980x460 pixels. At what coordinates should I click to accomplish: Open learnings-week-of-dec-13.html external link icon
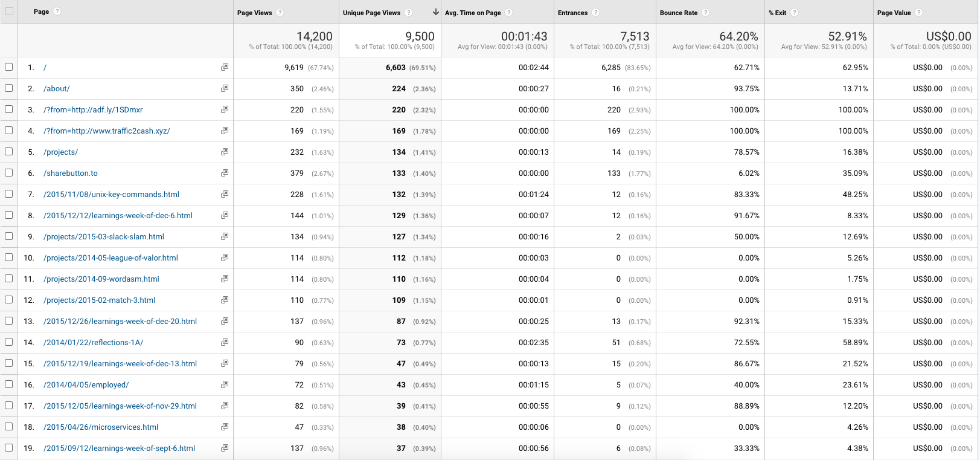(225, 363)
